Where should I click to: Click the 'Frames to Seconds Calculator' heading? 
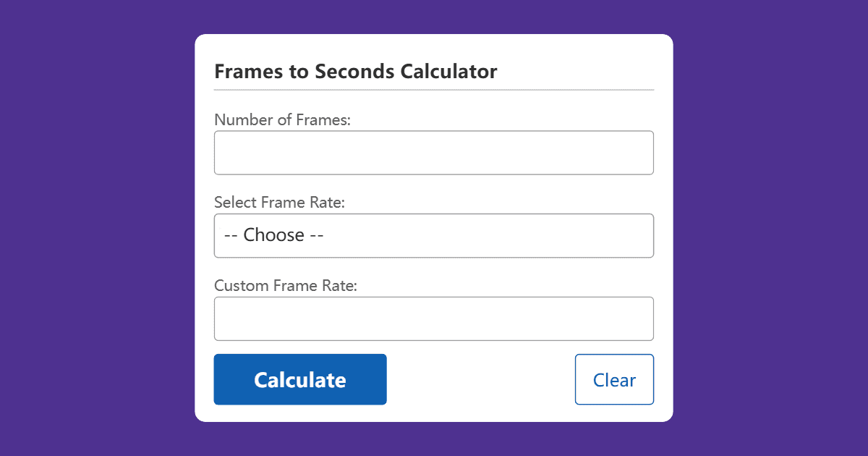tap(356, 71)
